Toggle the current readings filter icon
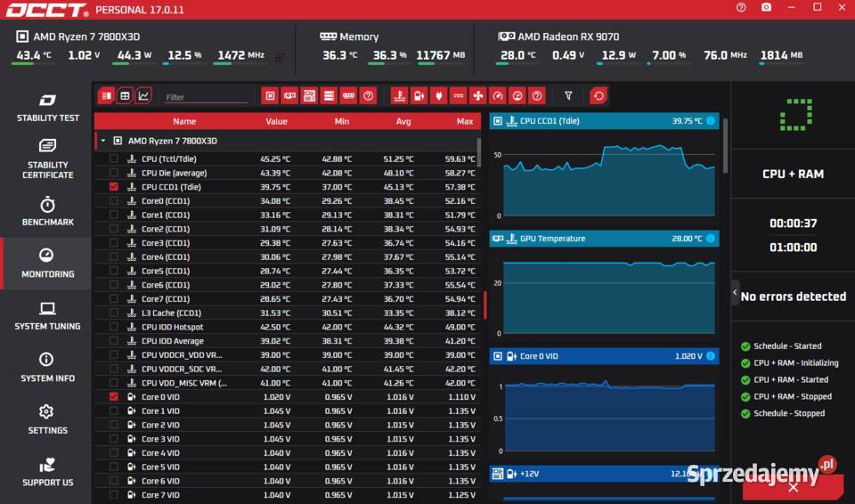 click(459, 96)
